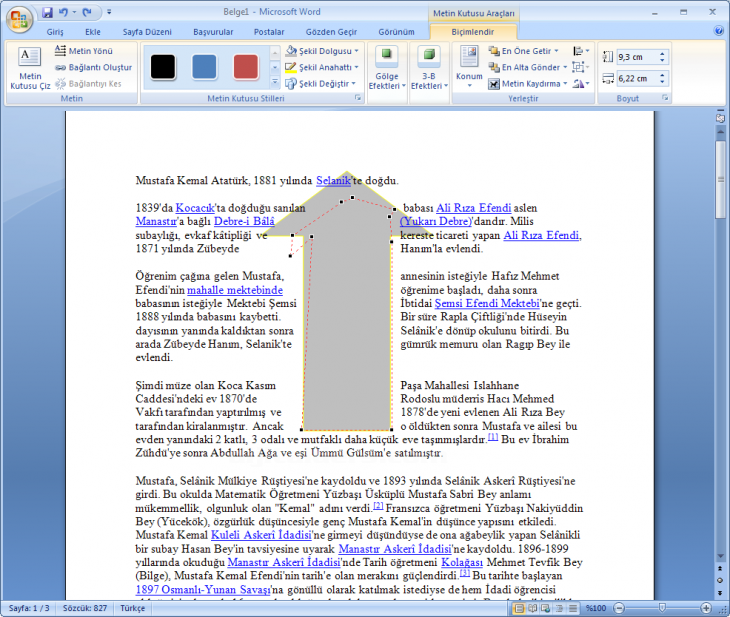Viewport: 730px width, 617px height.
Task: Click the Bağlantıyı Kes button
Action: pyautogui.click(x=88, y=84)
